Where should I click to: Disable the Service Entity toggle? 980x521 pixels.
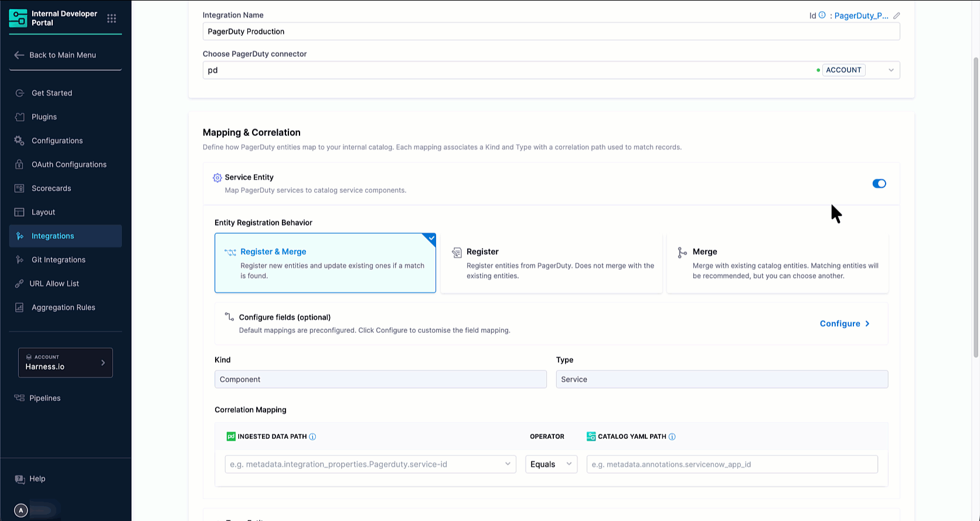point(879,183)
